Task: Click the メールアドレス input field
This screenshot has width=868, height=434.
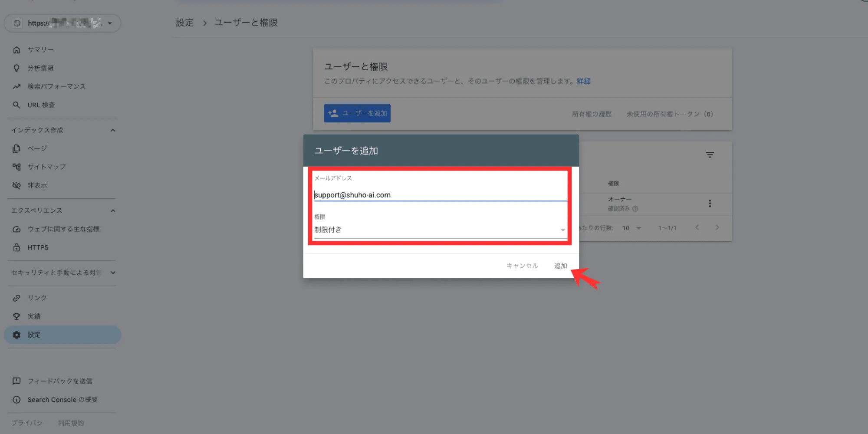Action: tap(441, 195)
